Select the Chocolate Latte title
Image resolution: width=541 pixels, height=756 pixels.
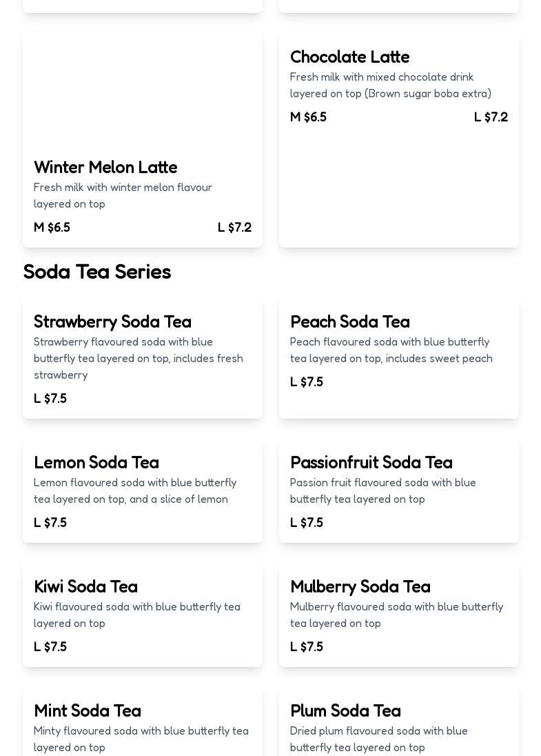[349, 57]
